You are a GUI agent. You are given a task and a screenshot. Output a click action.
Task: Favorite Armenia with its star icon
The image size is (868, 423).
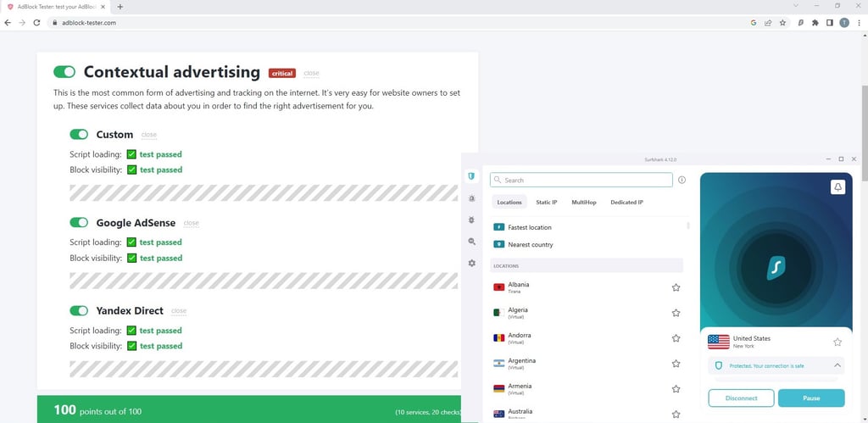coord(676,389)
